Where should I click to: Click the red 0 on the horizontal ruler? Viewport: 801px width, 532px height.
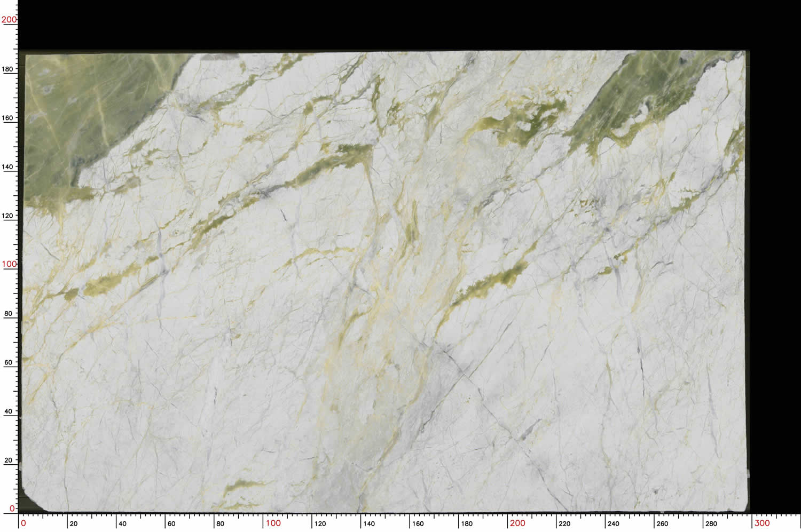click(23, 523)
